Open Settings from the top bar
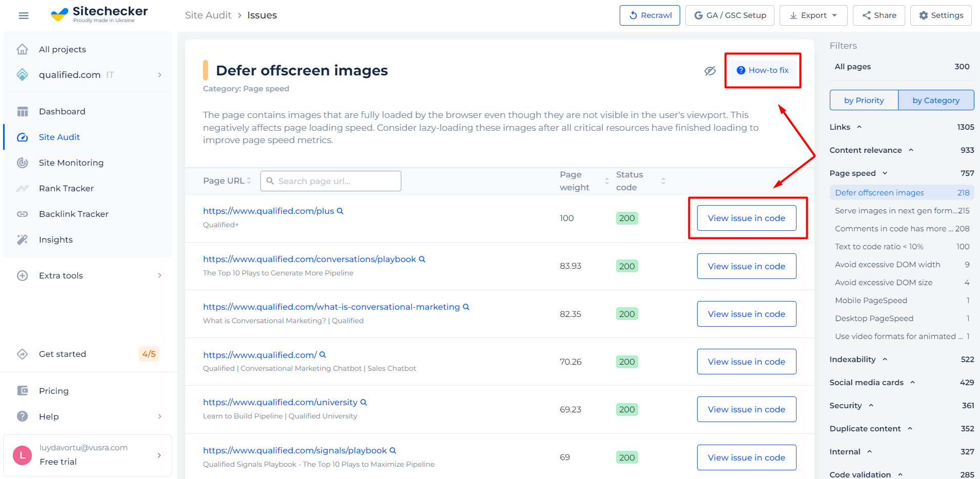Screen dimensions: 980x479 coord(941,15)
